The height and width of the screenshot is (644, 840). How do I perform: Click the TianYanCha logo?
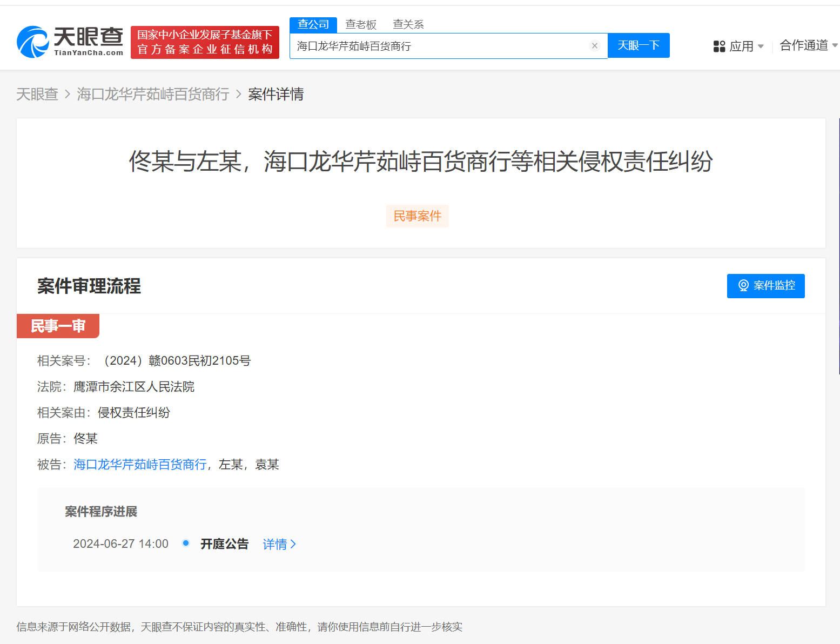[x=70, y=42]
